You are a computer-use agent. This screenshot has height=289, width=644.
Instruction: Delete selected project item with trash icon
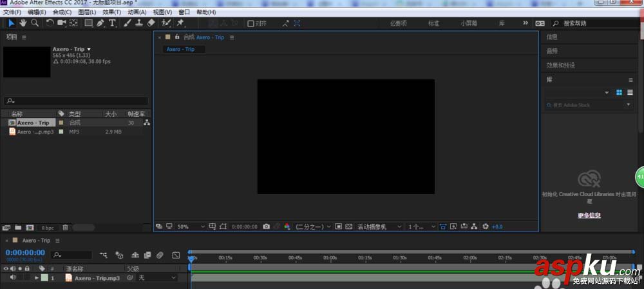pyautogui.click(x=65, y=227)
